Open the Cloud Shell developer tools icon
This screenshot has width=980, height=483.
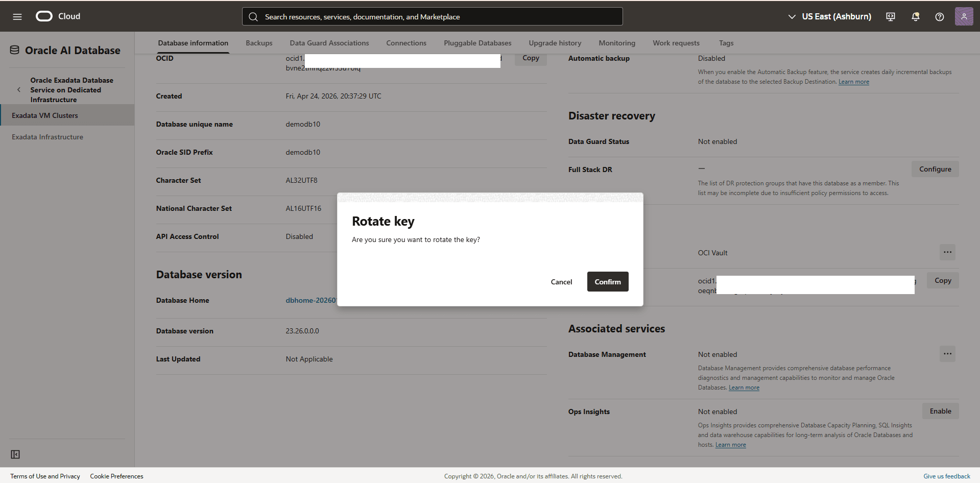pos(891,17)
